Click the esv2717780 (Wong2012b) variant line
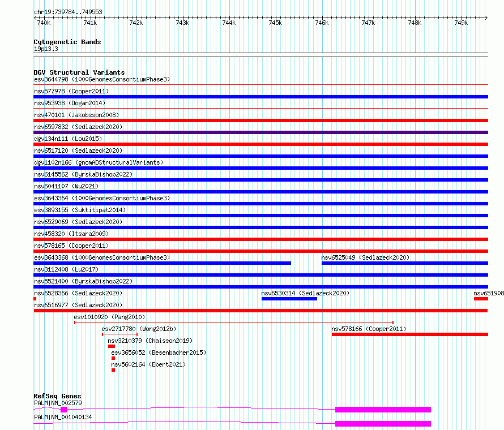Image resolution: width=504 pixels, height=430 pixels. 120,334
